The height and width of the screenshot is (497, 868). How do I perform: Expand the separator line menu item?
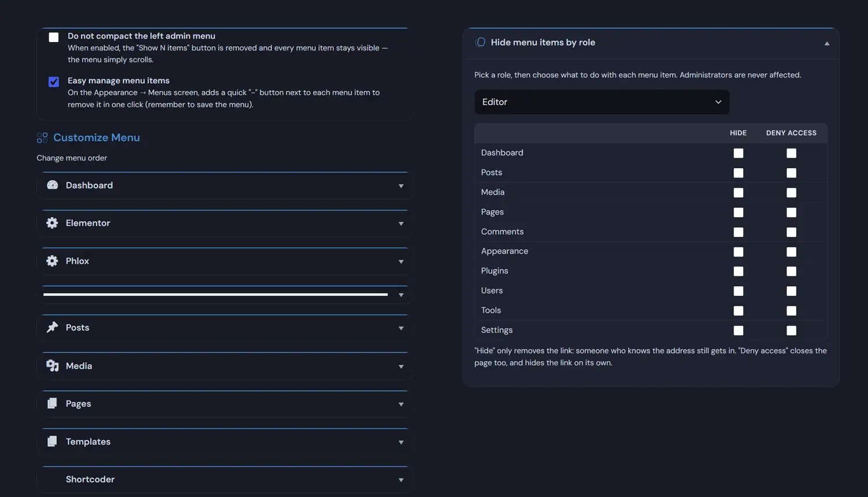click(x=401, y=295)
